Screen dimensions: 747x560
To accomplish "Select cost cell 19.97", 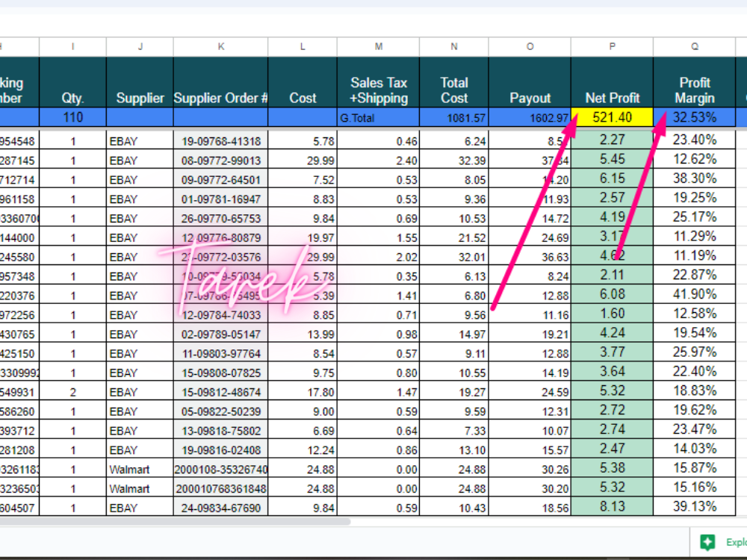I will (x=303, y=237).
